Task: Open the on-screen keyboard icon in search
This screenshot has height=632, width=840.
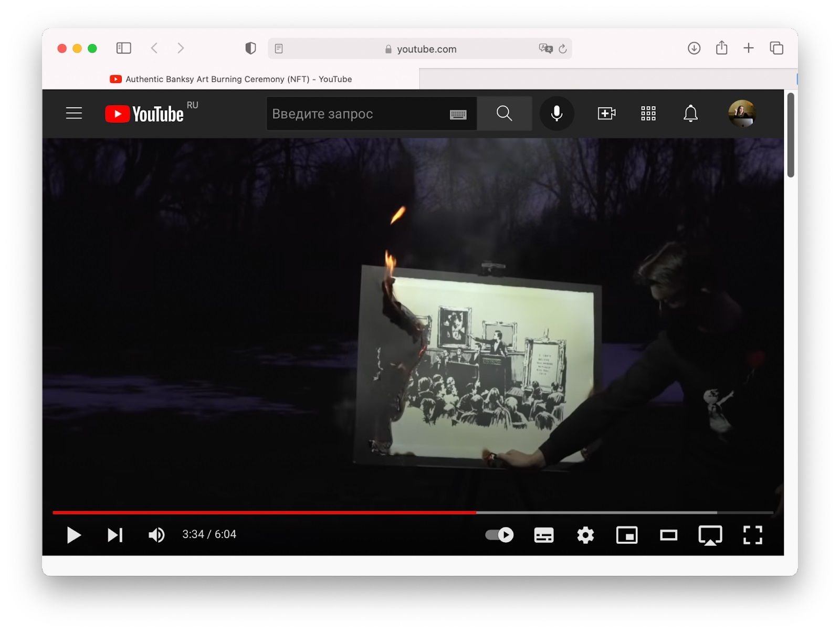Action: [458, 114]
